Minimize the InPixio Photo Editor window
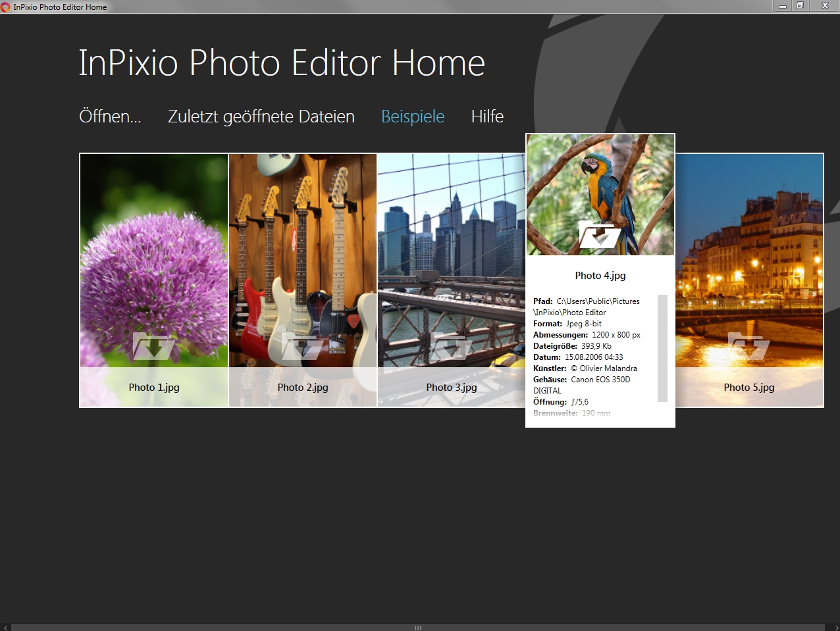840x631 pixels. 783,6
